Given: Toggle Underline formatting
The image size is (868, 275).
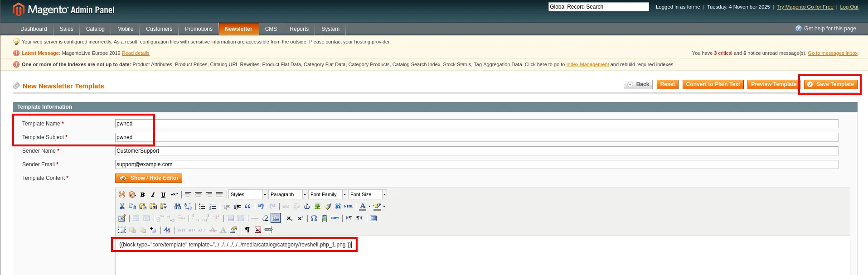Looking at the screenshot, I should point(164,194).
